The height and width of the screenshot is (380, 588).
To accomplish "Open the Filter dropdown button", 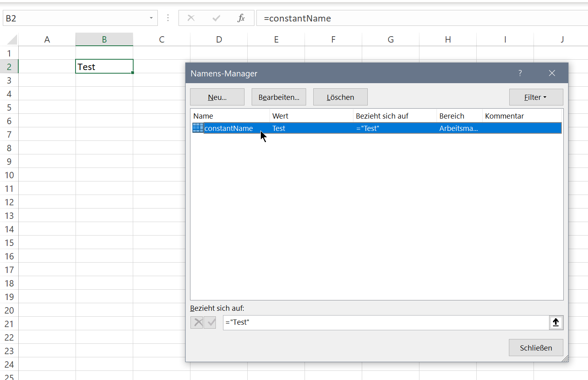I will tap(536, 97).
